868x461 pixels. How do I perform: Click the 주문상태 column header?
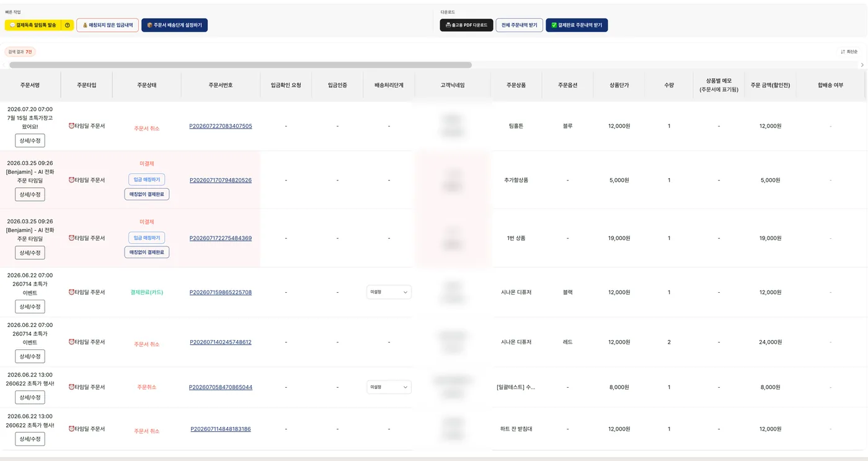(x=147, y=85)
